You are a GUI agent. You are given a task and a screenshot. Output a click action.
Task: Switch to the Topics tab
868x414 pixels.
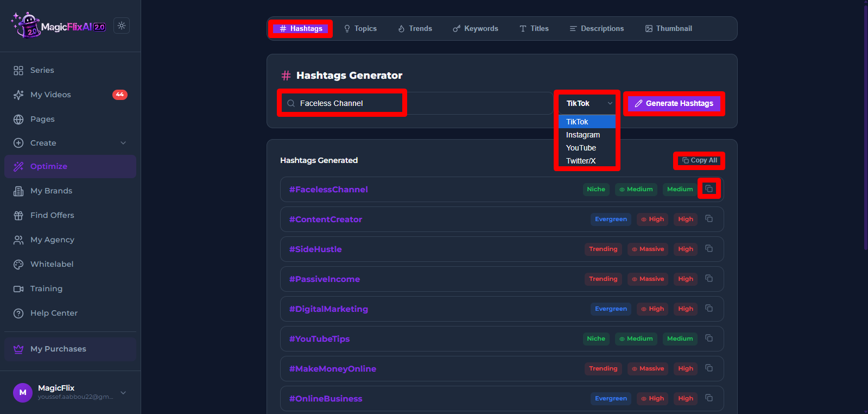click(x=360, y=28)
